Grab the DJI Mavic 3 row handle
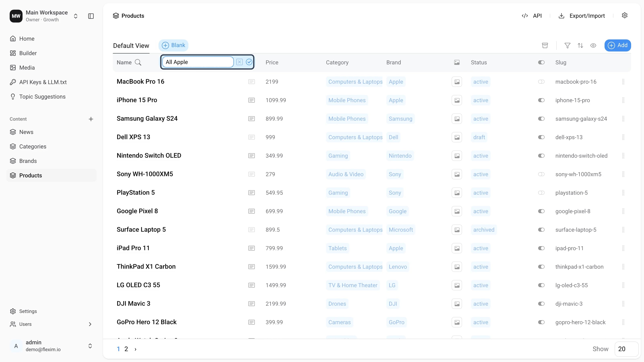Viewport: 644px width, 362px height. (623, 303)
